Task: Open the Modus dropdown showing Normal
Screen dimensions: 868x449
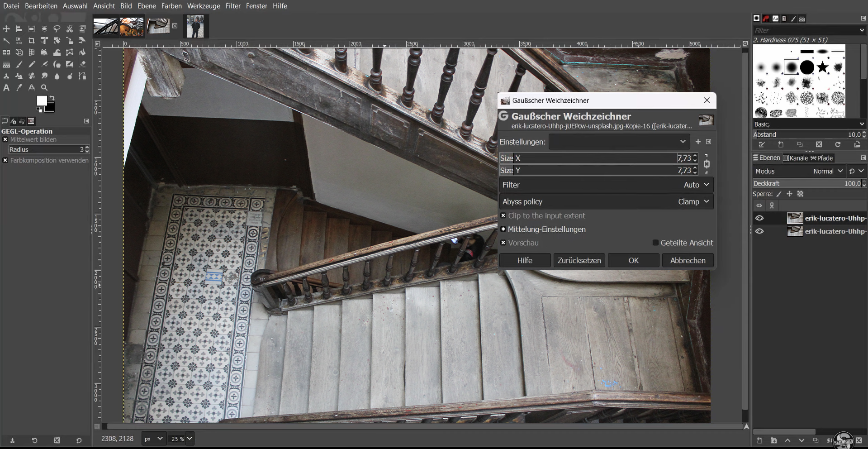Action: tap(828, 171)
